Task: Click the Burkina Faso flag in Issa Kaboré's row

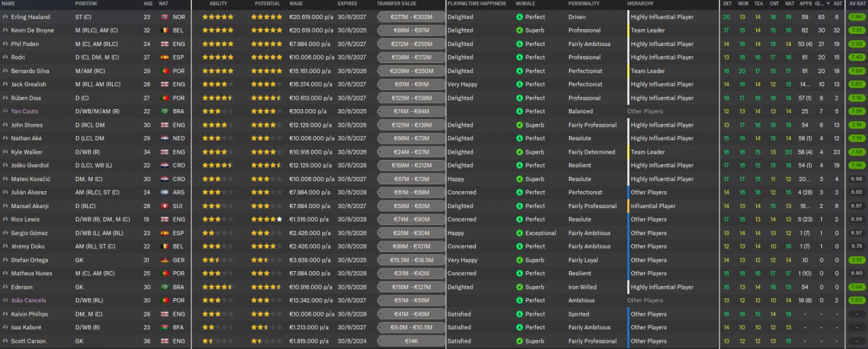Action: click(163, 327)
